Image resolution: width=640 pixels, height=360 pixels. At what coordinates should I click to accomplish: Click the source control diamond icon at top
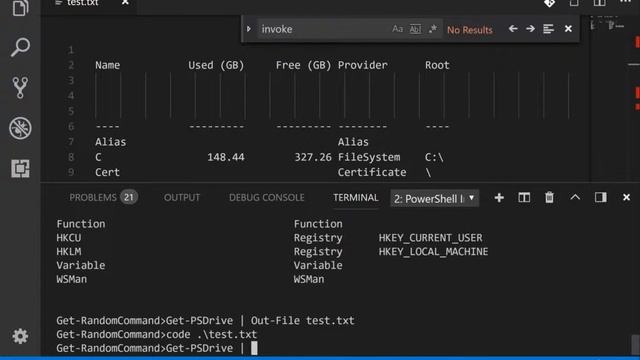(x=549, y=3)
